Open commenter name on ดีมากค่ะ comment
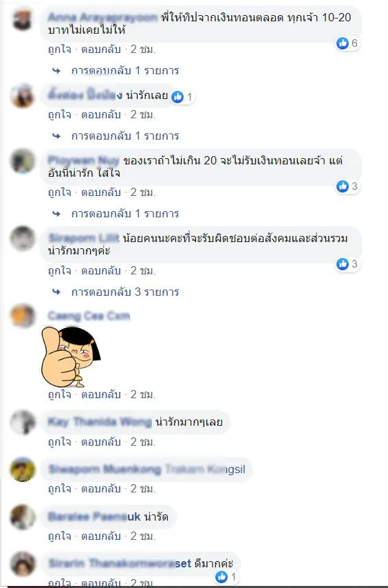The image size is (388, 588). 120,563
